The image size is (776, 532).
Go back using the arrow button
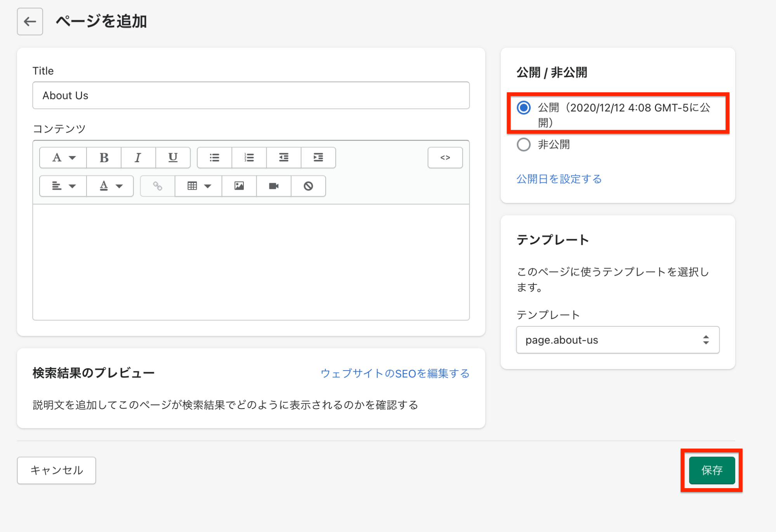coord(30,22)
